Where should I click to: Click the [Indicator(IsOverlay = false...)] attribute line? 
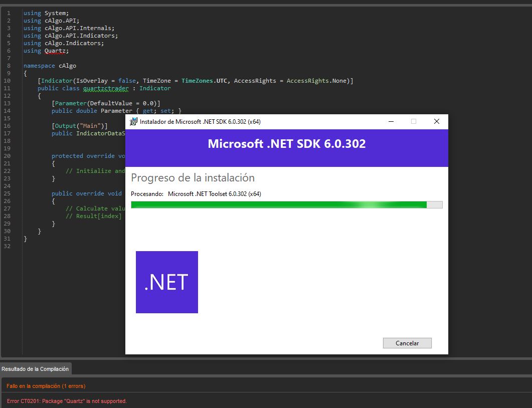click(x=196, y=81)
